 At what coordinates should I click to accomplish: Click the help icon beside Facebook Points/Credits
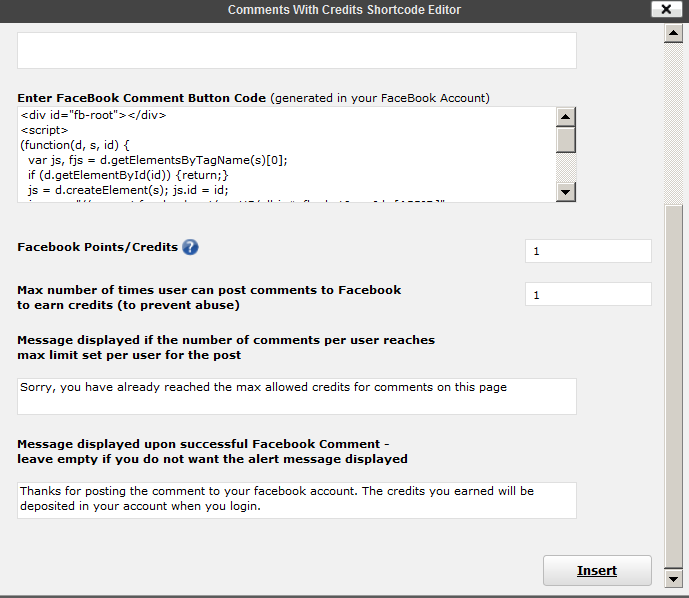190,247
